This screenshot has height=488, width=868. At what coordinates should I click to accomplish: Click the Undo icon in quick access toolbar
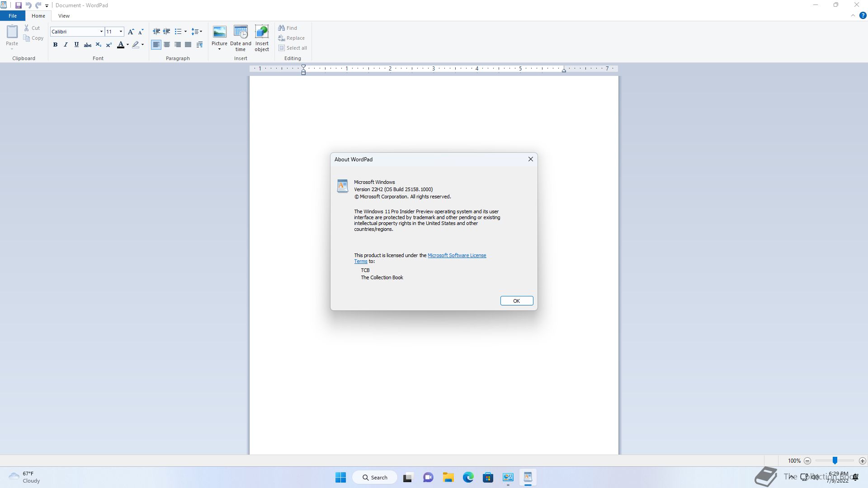tap(28, 5)
